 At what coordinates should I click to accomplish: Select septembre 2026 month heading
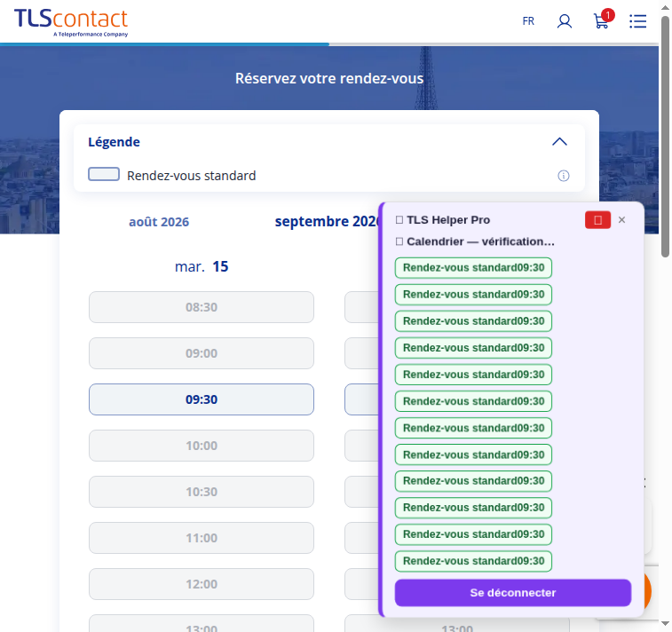click(x=327, y=222)
